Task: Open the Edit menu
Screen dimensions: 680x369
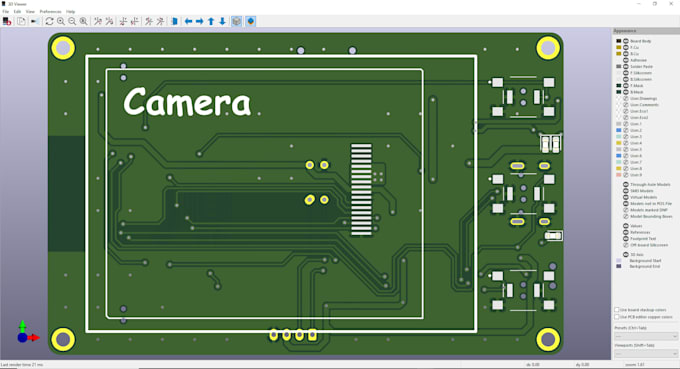Action: [x=17, y=12]
